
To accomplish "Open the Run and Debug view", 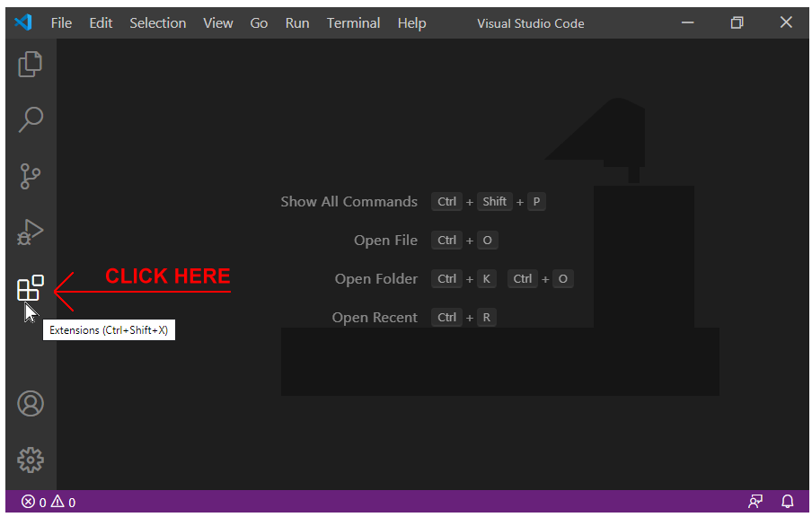I will (x=31, y=232).
